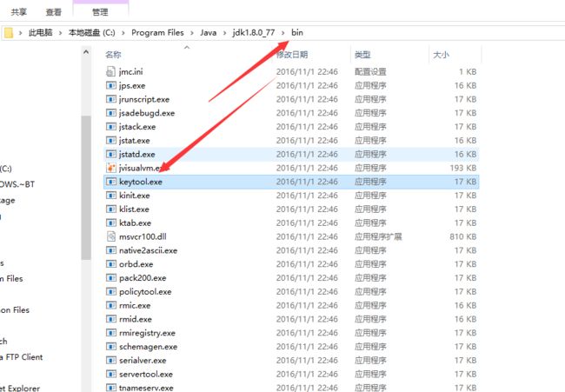Click the jsadebugd.exe file icon

tap(110, 113)
